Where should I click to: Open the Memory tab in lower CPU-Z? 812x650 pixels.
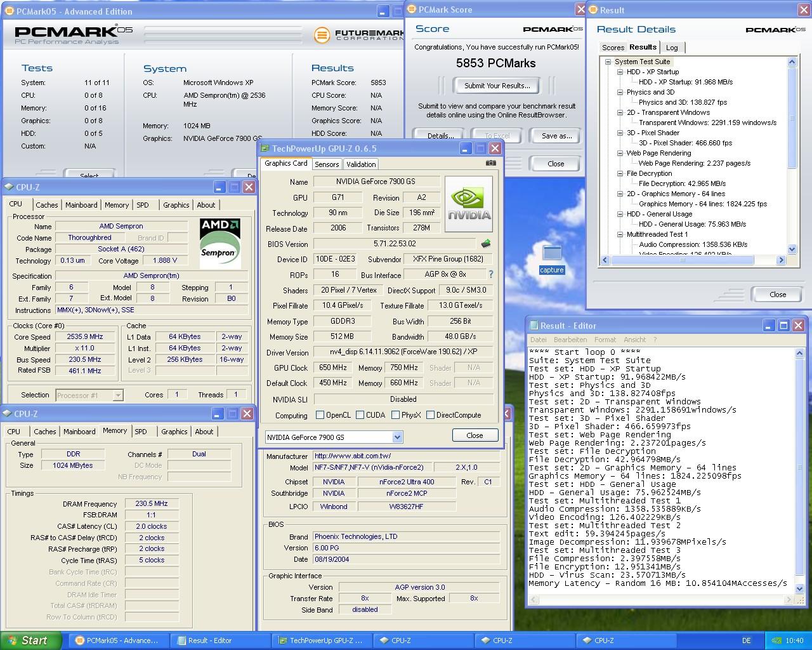(x=115, y=430)
